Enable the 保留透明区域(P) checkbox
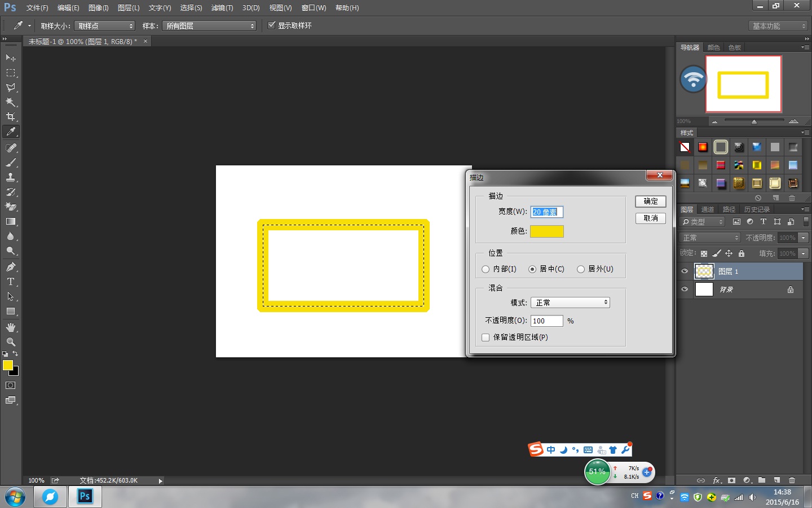This screenshot has height=508, width=812. pos(486,338)
